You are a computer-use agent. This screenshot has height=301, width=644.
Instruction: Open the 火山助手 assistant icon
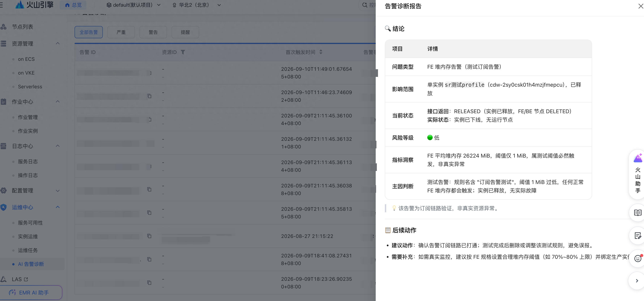pyautogui.click(x=638, y=174)
